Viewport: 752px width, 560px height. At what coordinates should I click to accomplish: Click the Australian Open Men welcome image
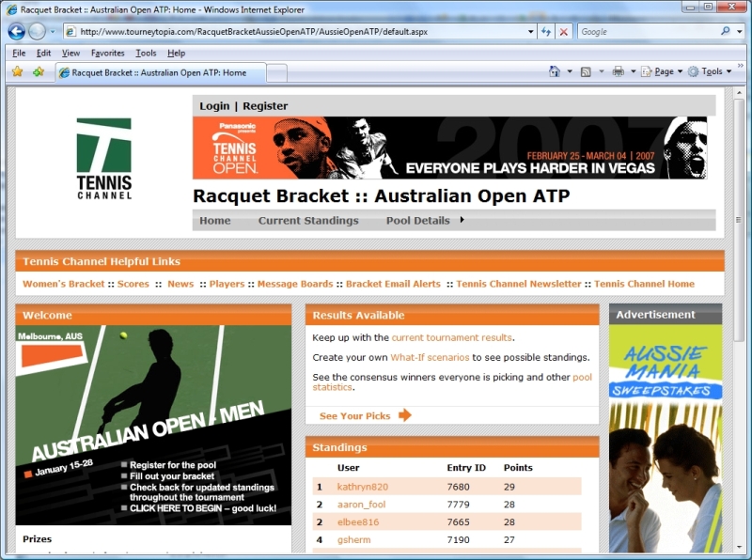[153, 426]
